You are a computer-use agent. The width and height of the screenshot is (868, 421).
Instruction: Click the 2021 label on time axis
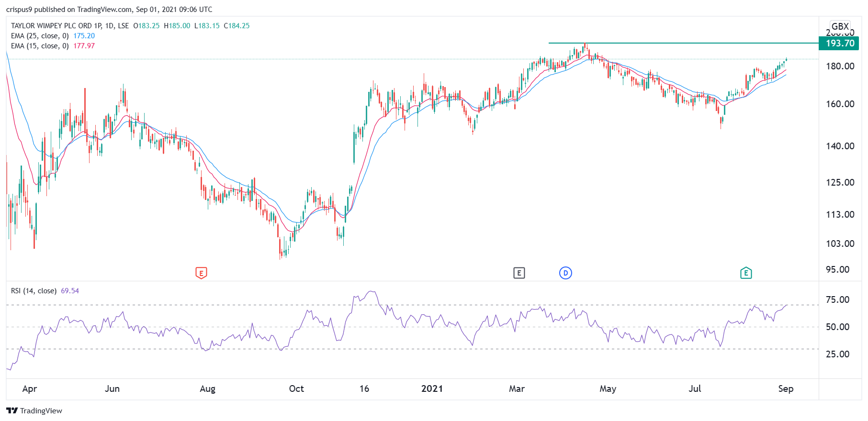click(432, 388)
